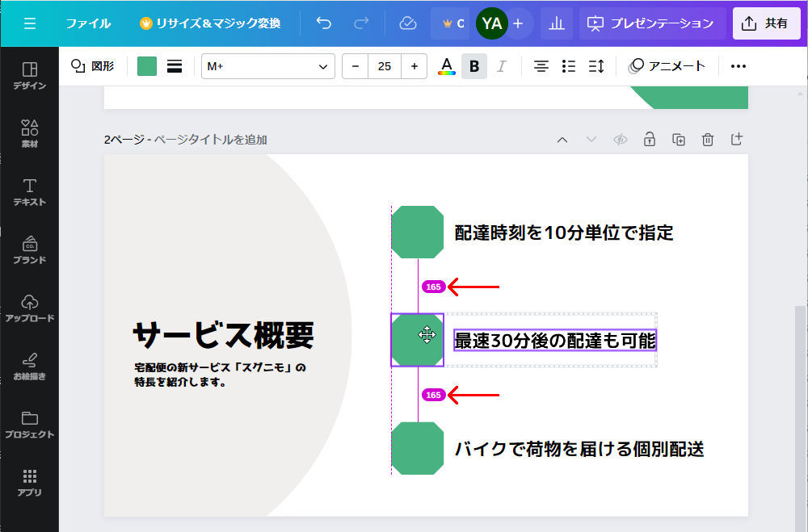Open more toolbar options ellipsis

pyautogui.click(x=738, y=66)
